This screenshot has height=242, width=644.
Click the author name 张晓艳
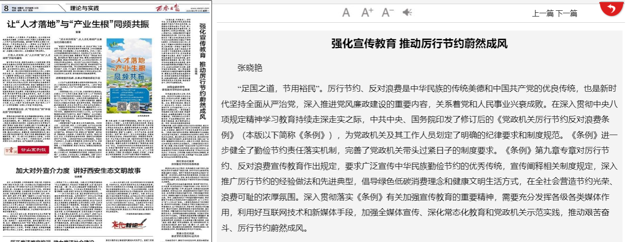(250, 68)
